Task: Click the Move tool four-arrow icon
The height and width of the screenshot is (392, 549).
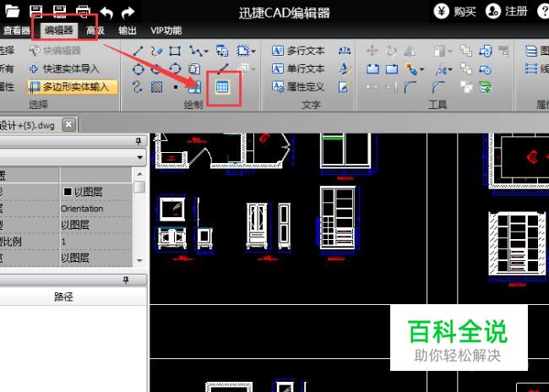Action: point(372,51)
